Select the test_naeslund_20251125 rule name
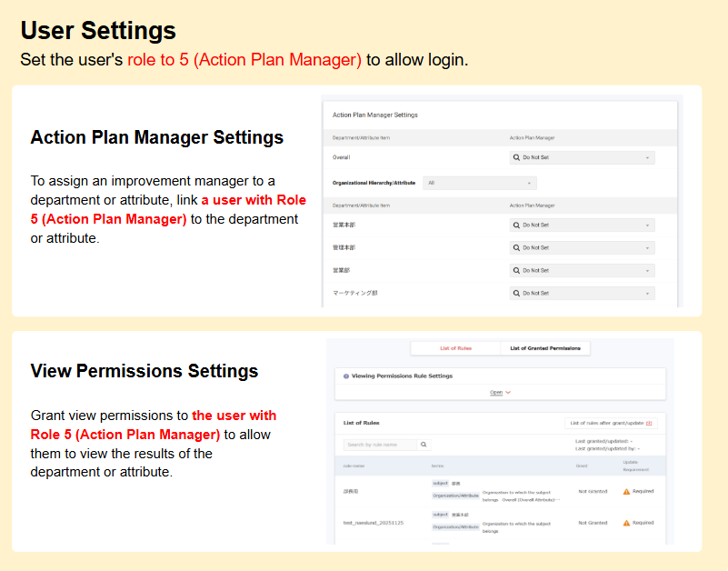Image resolution: width=728 pixels, height=571 pixels. coord(373,523)
